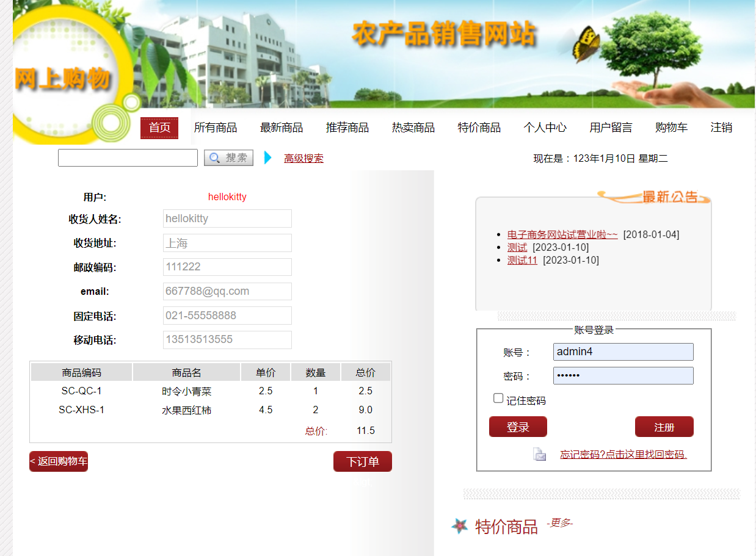
Task: Click the 登录 button
Action: tap(518, 427)
